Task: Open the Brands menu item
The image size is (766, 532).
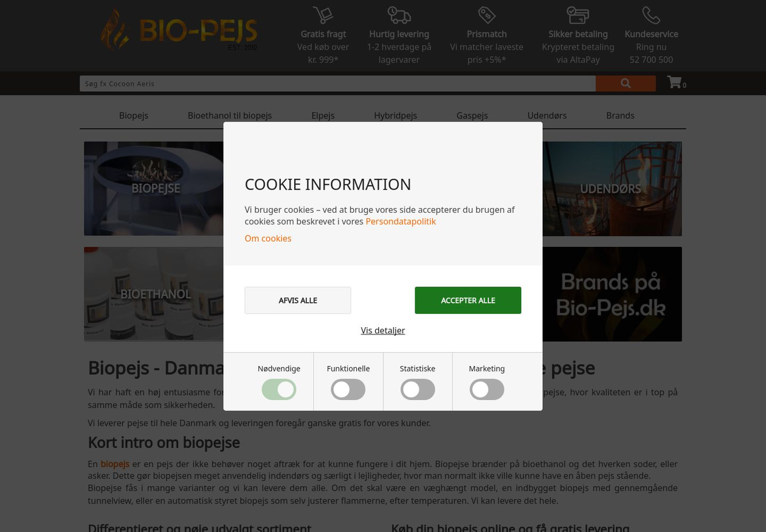Action: [619, 116]
